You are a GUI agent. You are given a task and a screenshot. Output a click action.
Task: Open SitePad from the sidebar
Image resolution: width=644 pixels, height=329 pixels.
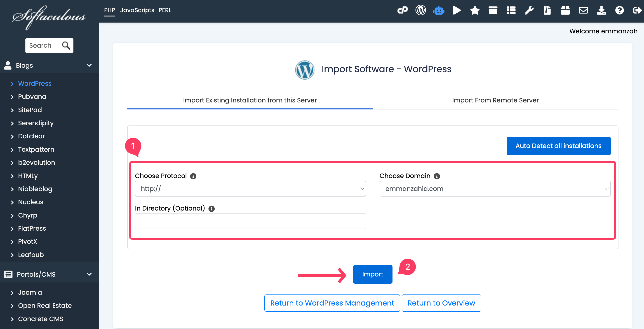click(x=30, y=110)
